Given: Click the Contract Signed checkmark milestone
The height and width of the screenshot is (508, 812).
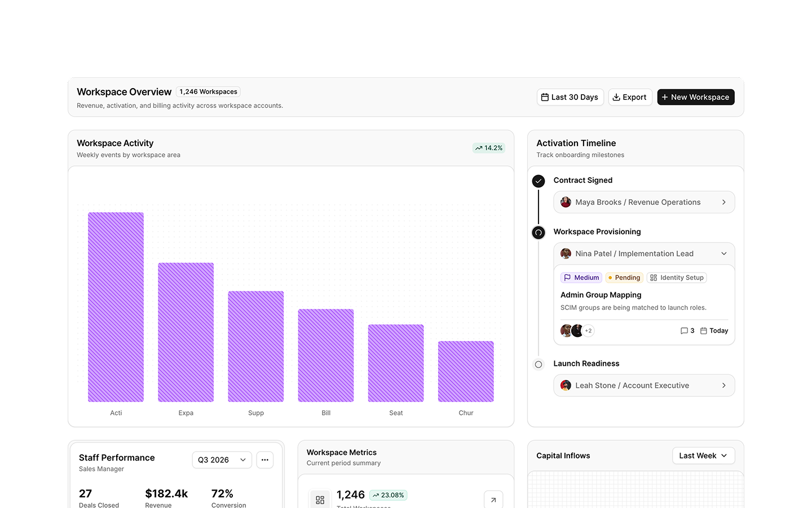Looking at the screenshot, I should click(539, 181).
